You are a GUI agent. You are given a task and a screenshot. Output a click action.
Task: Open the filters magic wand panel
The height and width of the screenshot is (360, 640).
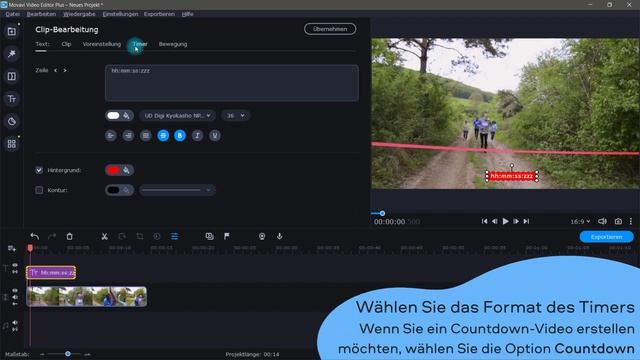point(11,54)
